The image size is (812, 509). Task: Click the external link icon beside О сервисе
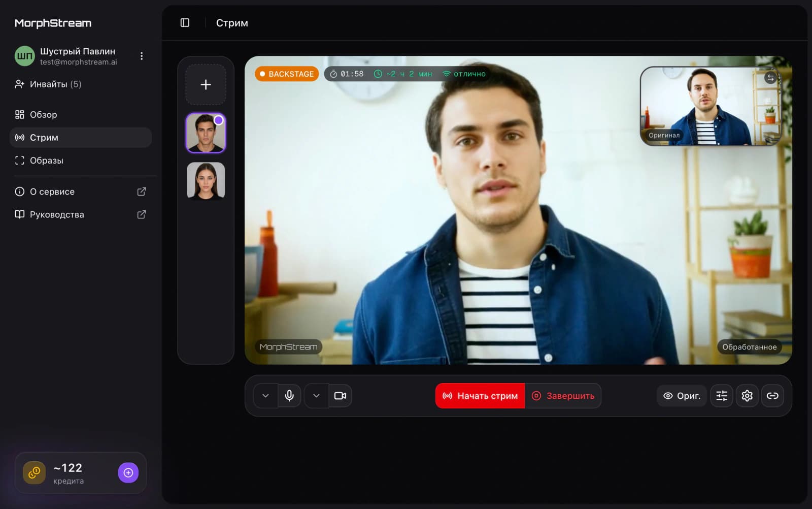(142, 192)
